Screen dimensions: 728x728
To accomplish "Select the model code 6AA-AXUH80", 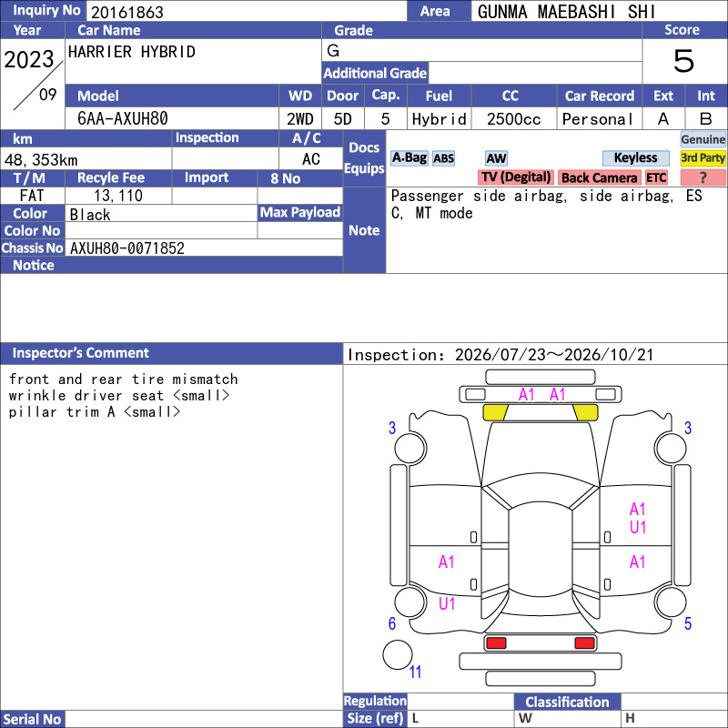I will 123,119.
